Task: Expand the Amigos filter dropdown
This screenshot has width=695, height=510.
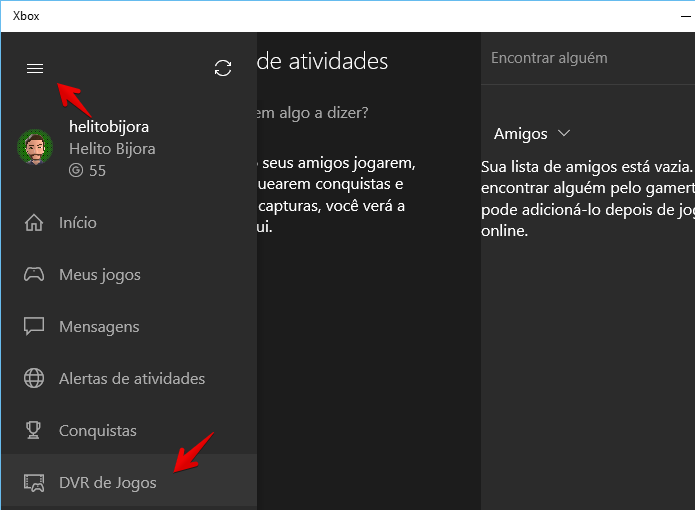Action: pyautogui.click(x=532, y=134)
